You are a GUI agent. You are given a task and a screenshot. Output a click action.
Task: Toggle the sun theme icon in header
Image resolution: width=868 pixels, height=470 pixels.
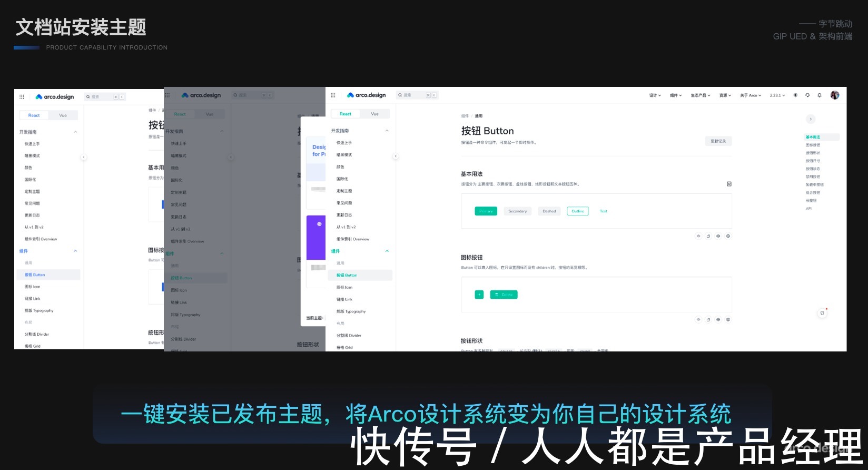point(795,95)
